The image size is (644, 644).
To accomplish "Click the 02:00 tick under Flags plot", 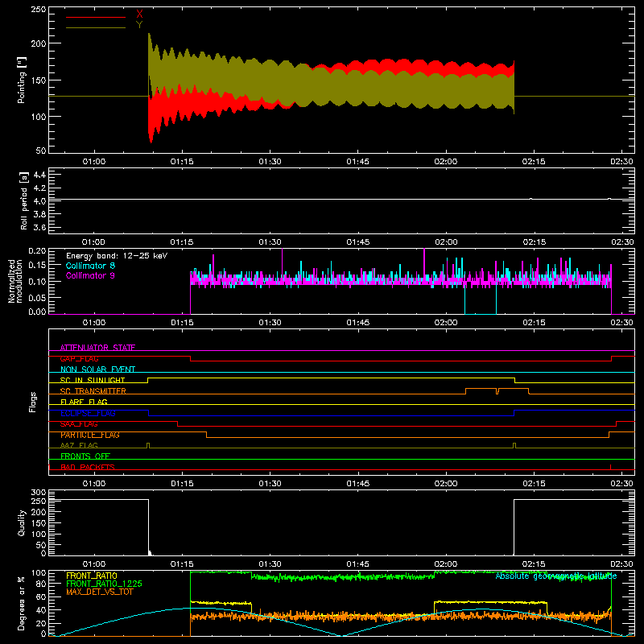I will click(446, 484).
